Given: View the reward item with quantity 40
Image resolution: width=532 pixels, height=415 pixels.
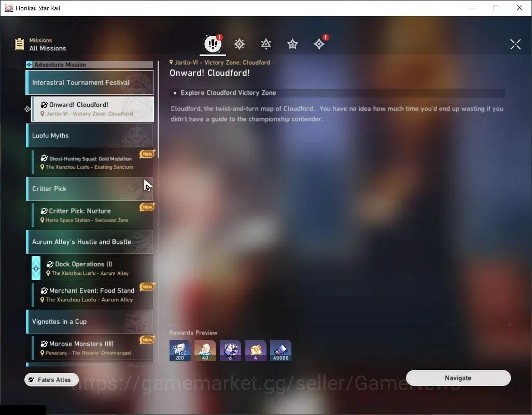Looking at the screenshot, I should 205,350.
